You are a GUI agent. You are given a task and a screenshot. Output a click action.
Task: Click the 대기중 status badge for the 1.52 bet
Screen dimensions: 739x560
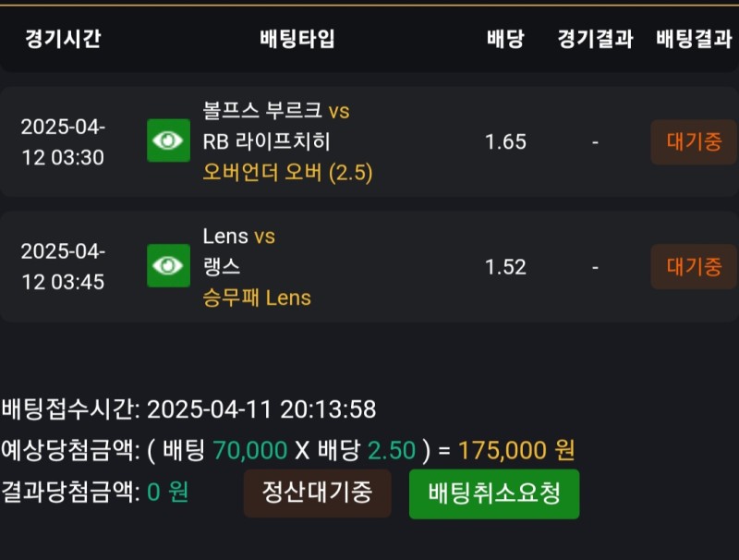(694, 267)
